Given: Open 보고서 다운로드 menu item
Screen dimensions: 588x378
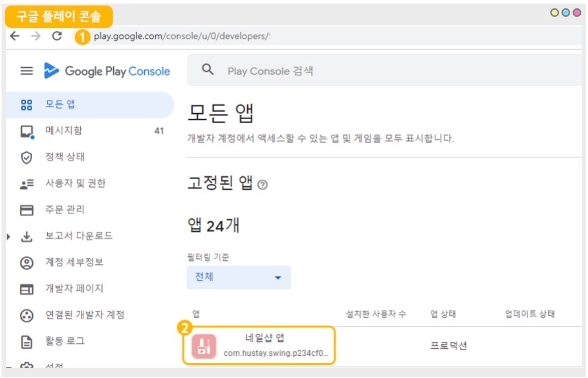Looking at the screenshot, I should point(79,235).
